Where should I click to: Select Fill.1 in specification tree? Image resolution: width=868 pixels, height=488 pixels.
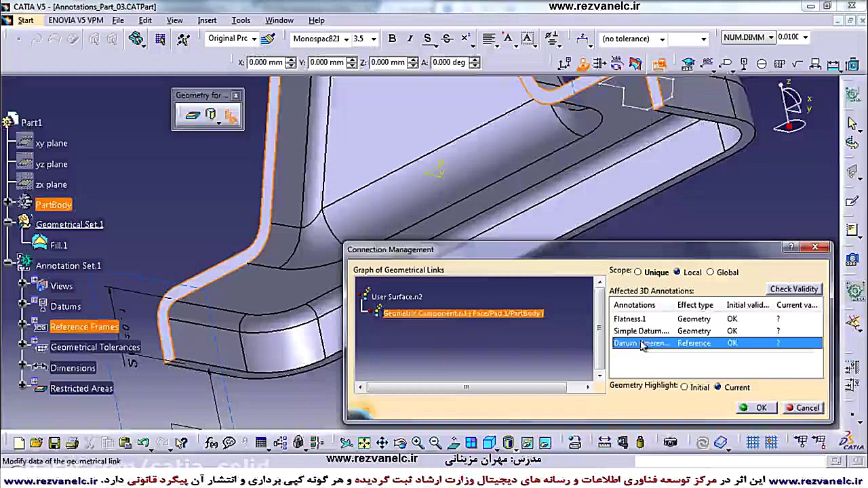pyautogui.click(x=59, y=245)
